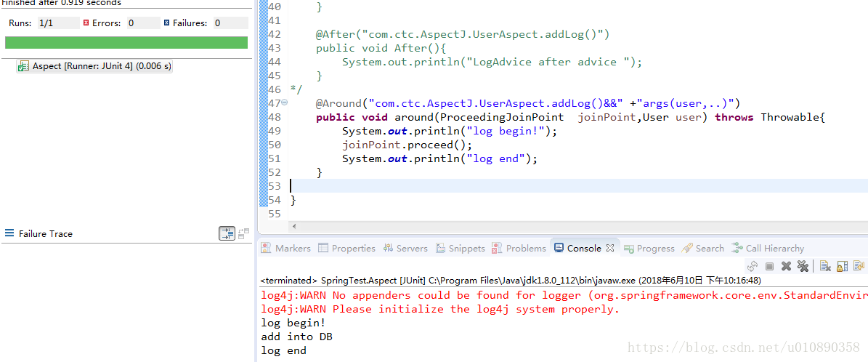Close the Console tab with its X
The height and width of the screenshot is (362, 868).
pyautogui.click(x=610, y=248)
